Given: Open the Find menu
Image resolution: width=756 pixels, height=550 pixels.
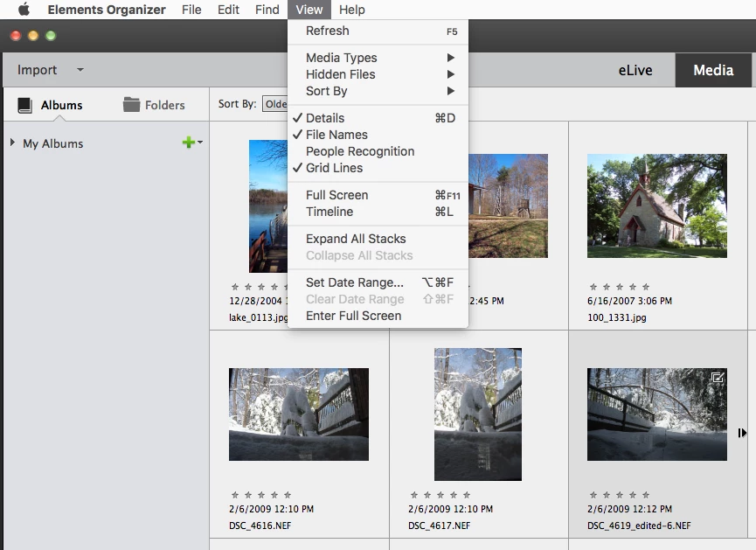Looking at the screenshot, I should tap(267, 10).
